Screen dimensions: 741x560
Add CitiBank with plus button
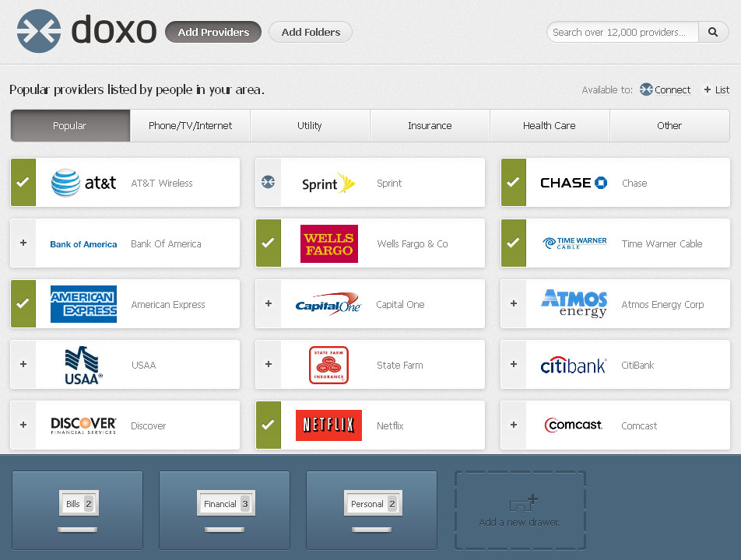click(x=514, y=364)
